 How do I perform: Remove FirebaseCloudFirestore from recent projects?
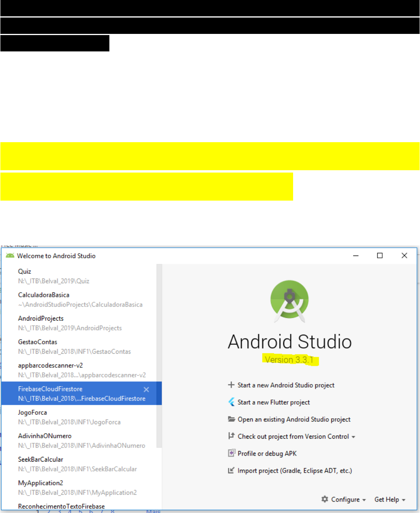(x=146, y=390)
